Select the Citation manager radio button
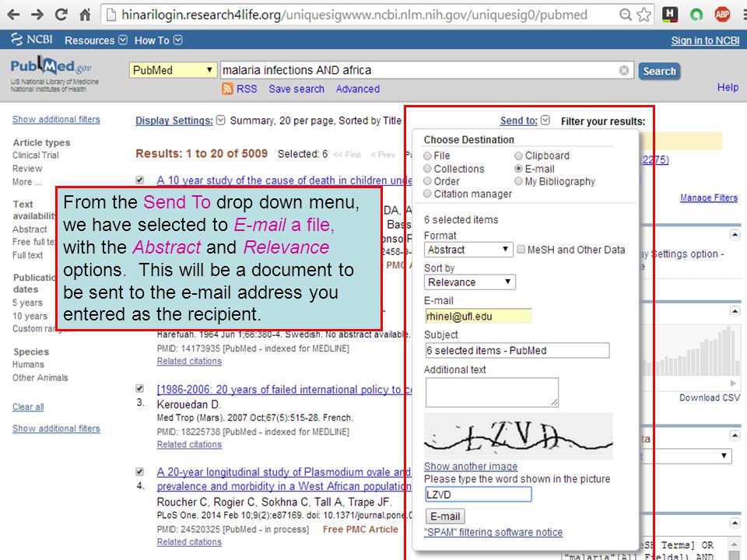The width and height of the screenshot is (747, 560). (427, 194)
